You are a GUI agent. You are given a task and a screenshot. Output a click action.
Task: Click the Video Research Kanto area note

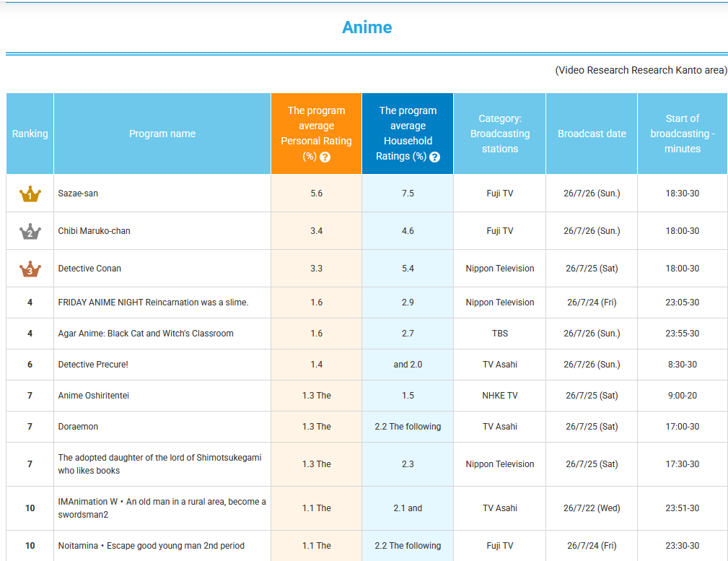(x=641, y=70)
